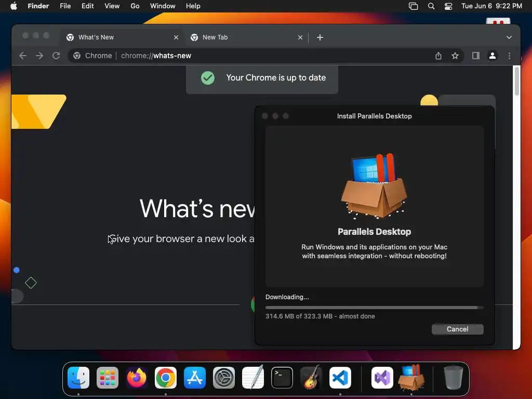Click Google Chrome in the Dock
532x399 pixels.
[166, 378]
